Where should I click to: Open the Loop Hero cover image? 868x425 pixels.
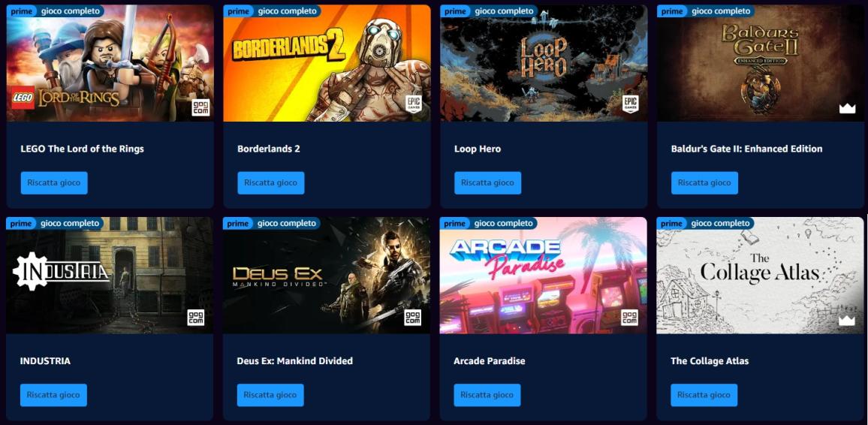coord(544,63)
